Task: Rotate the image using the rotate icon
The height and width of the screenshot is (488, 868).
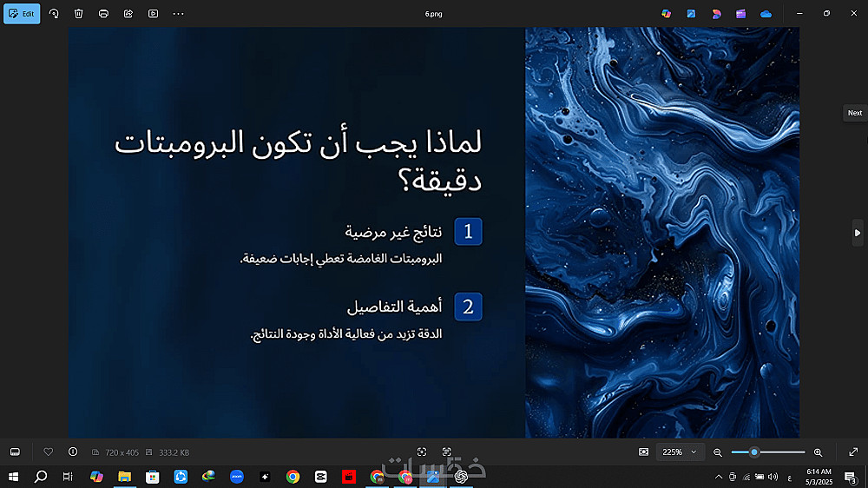Action: 54,14
